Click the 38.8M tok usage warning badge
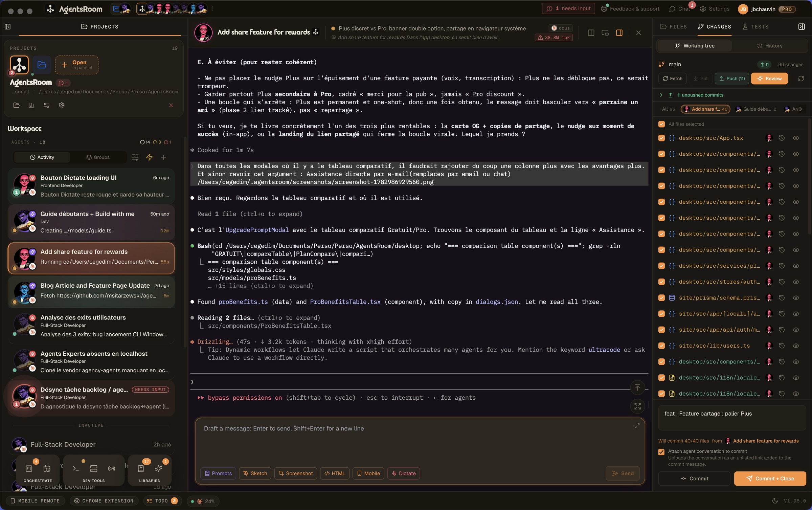The image size is (812, 510). click(x=554, y=38)
